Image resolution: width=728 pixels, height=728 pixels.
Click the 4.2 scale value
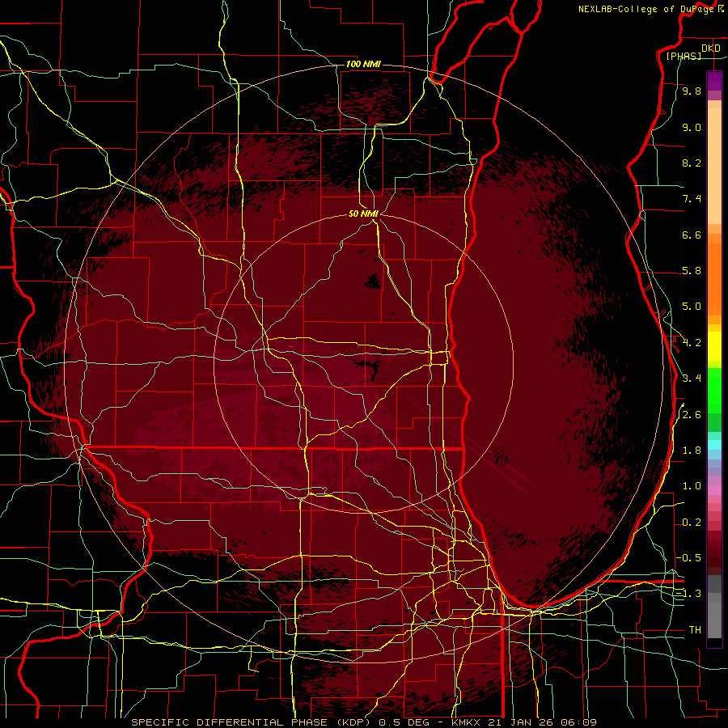(692, 343)
